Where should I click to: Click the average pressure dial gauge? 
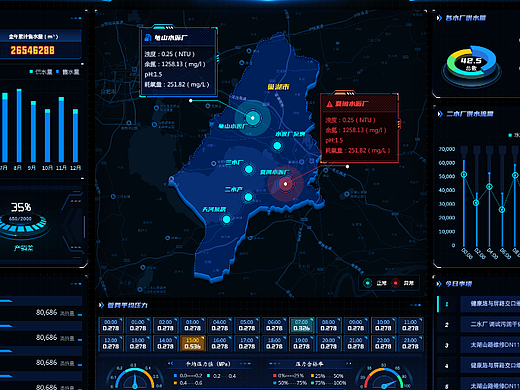[x=135, y=378]
